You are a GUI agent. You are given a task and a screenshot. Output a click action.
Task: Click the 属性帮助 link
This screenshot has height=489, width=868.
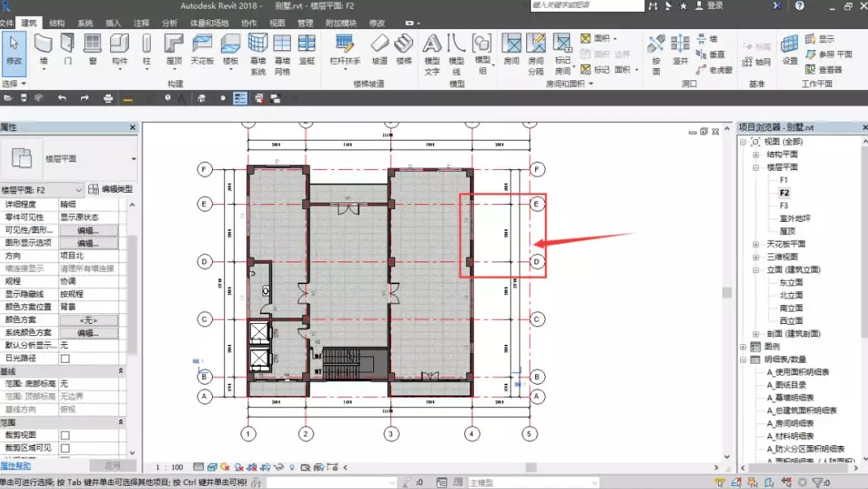(x=15, y=466)
